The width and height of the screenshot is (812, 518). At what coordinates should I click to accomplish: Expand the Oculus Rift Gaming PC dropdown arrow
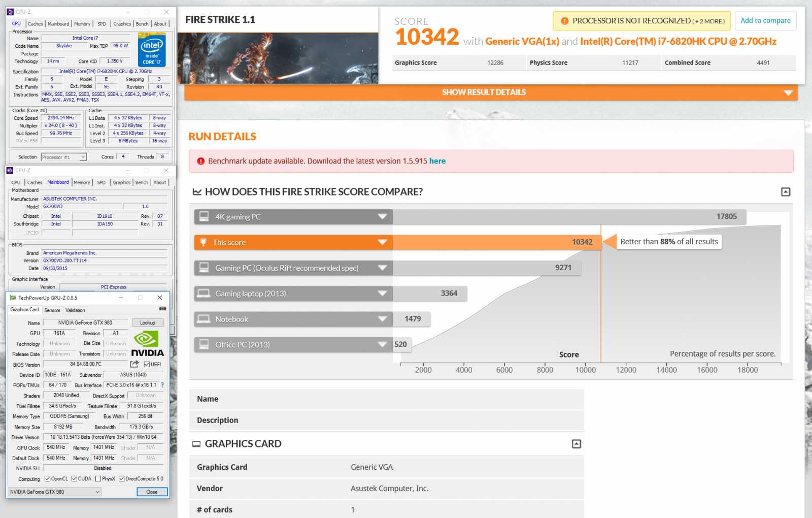click(x=383, y=268)
